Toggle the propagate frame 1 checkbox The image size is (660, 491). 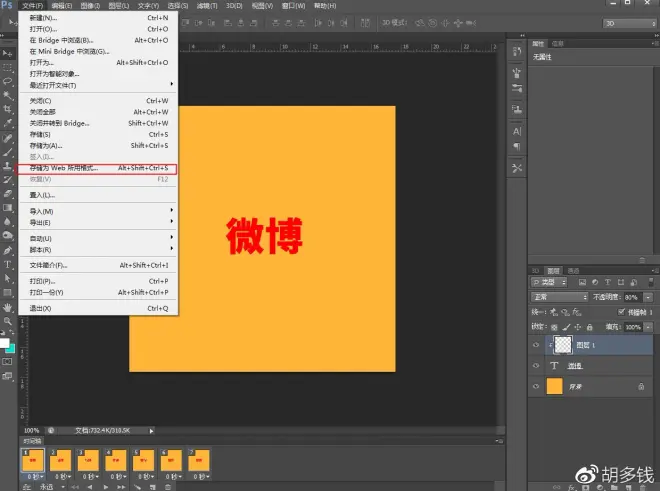[621, 312]
